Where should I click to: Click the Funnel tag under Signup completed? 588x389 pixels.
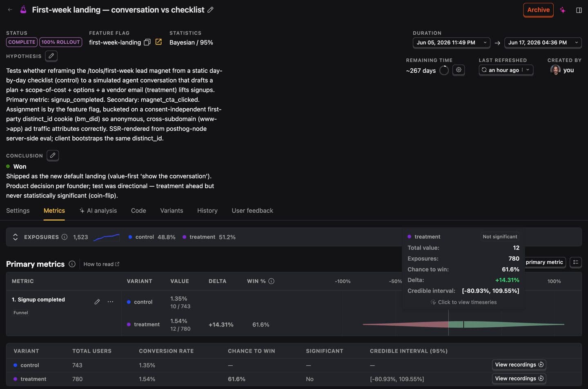pyautogui.click(x=20, y=313)
